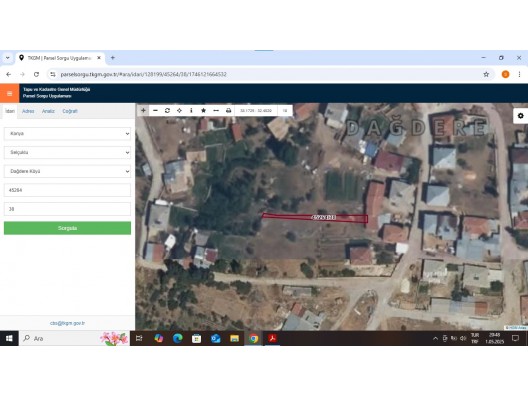This screenshot has width=528, height=396.
Task: Open File Explorer from the taskbar
Action: (234, 338)
